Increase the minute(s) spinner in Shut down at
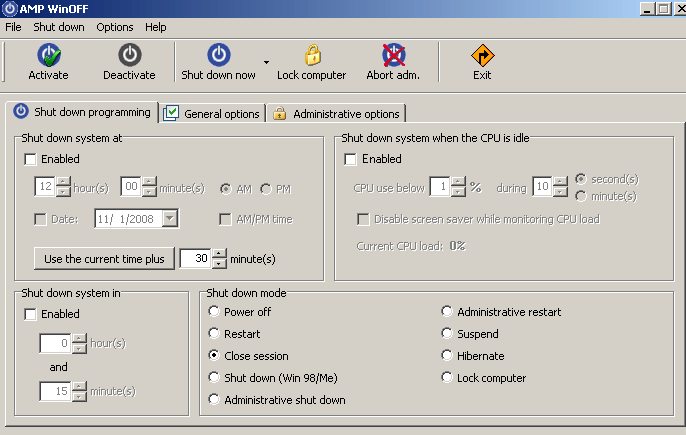 click(149, 182)
